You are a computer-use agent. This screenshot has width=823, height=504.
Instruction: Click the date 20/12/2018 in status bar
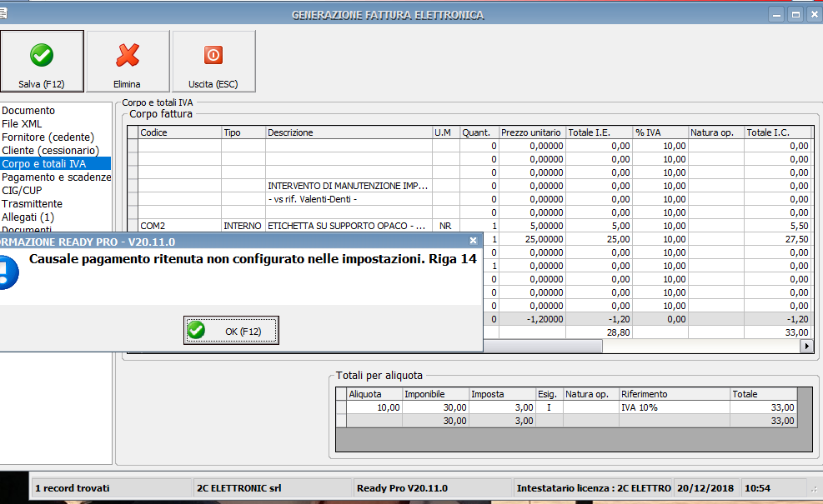706,488
